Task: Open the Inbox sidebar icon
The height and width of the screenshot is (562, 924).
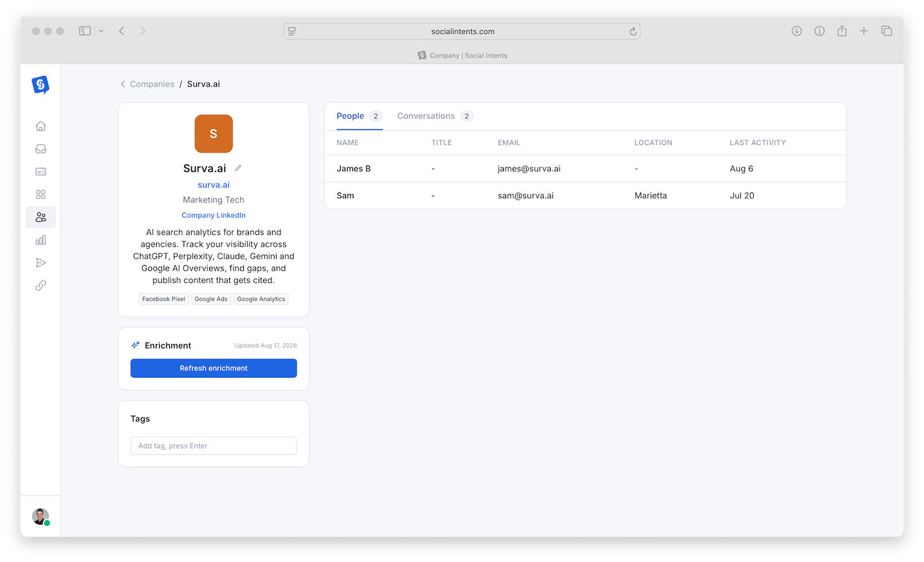Action: (x=40, y=149)
